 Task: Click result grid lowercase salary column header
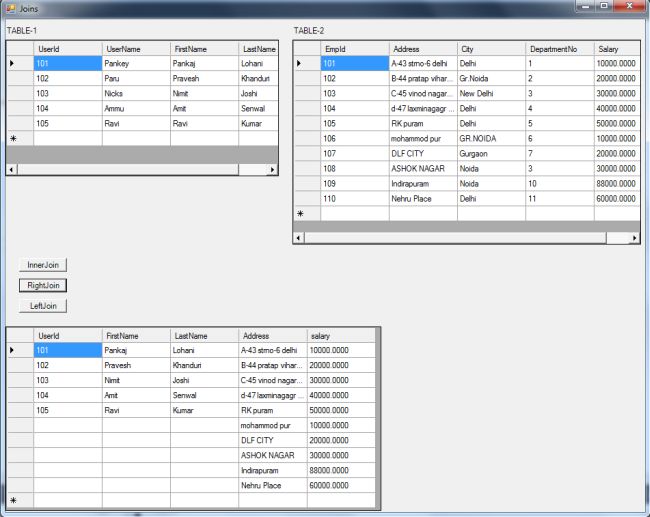(341, 336)
